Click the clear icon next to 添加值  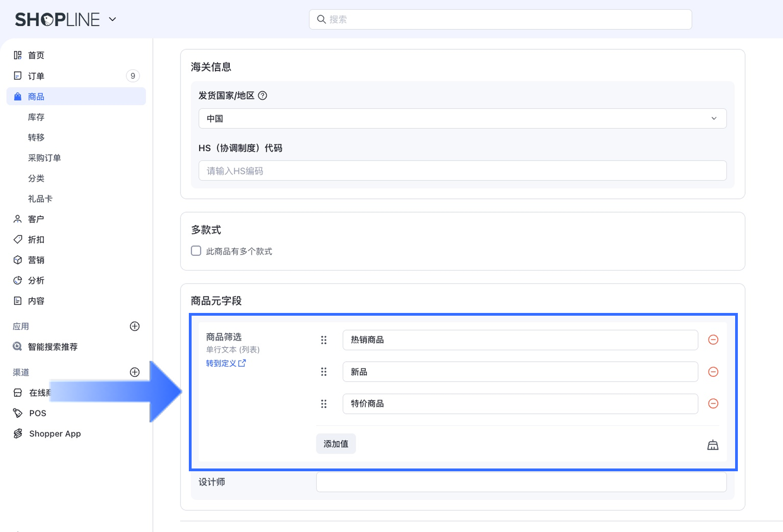pos(713,445)
